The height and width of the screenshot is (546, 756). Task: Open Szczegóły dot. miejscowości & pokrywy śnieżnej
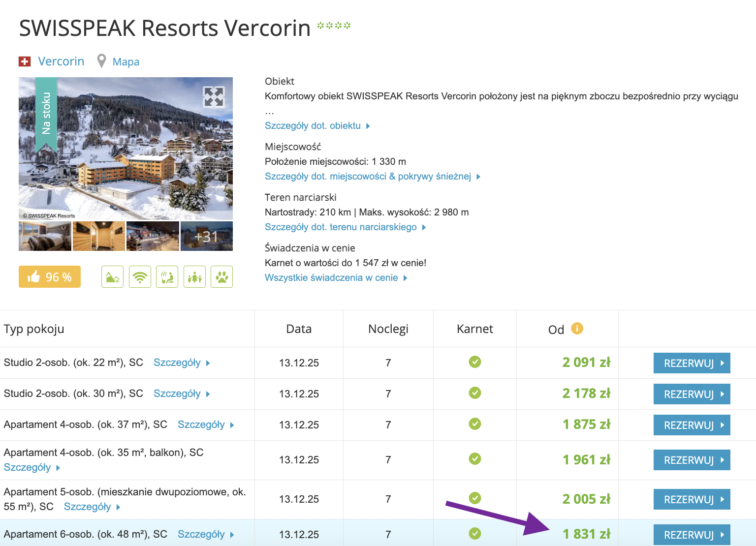373,177
